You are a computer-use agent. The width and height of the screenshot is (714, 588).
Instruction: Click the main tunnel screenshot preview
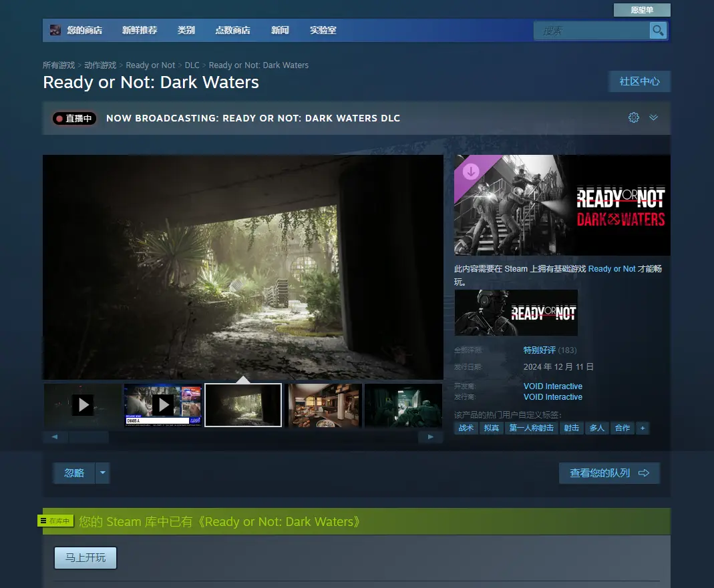pyautogui.click(x=243, y=267)
